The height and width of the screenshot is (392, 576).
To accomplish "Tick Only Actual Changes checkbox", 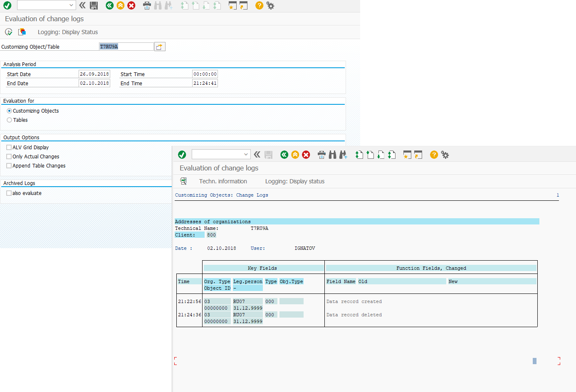I will click(x=9, y=157).
